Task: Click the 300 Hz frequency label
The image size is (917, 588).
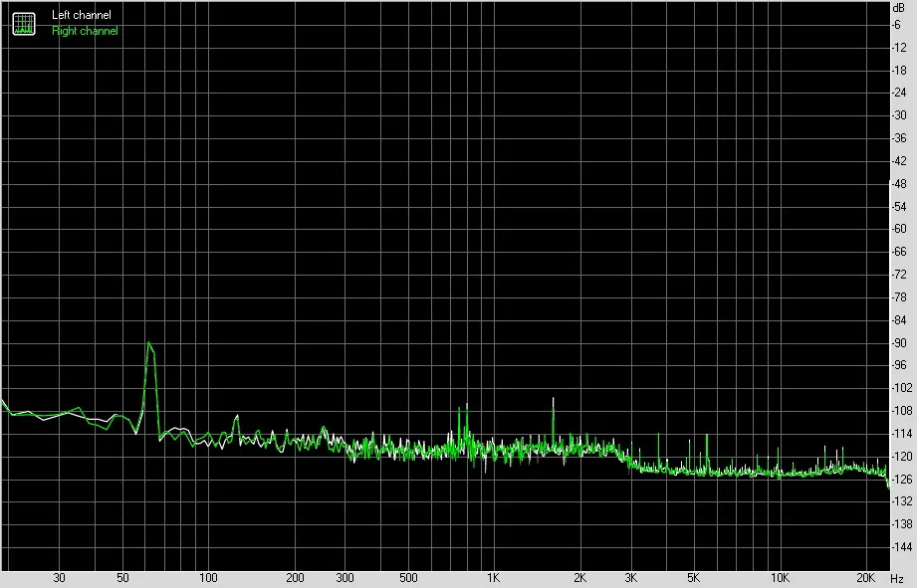Action: click(345, 578)
